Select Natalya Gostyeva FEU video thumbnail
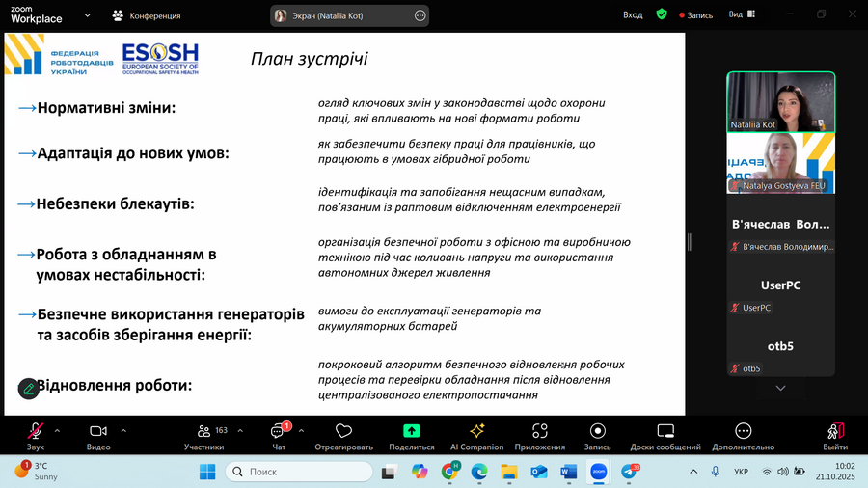The height and width of the screenshot is (488, 868). tap(780, 163)
